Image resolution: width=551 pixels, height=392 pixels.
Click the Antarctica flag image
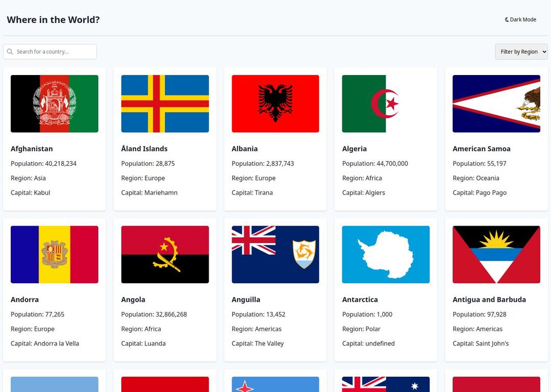pyautogui.click(x=386, y=254)
